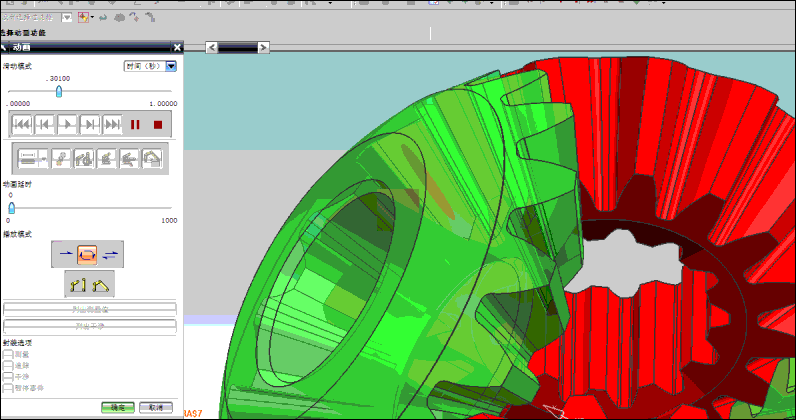Click the right arrow of the scroller
This screenshot has height=420, width=796.
[x=263, y=47]
